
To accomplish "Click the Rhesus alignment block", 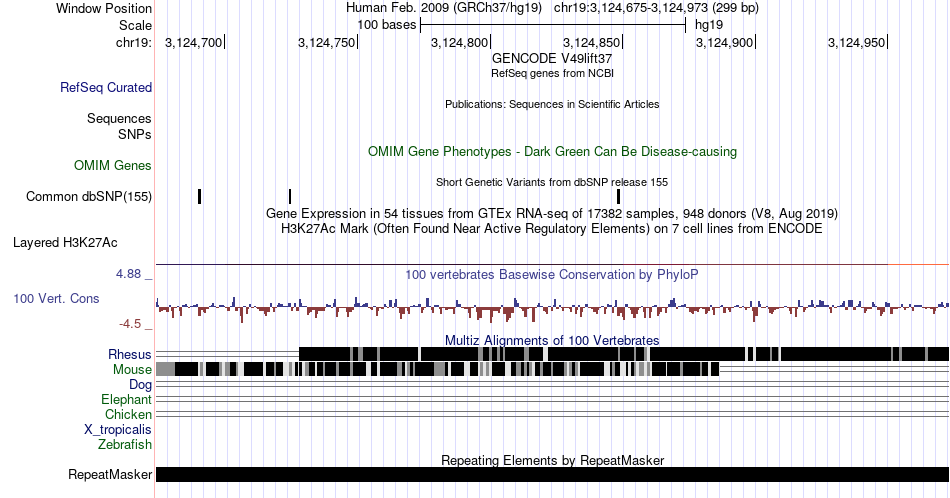I will (624, 354).
